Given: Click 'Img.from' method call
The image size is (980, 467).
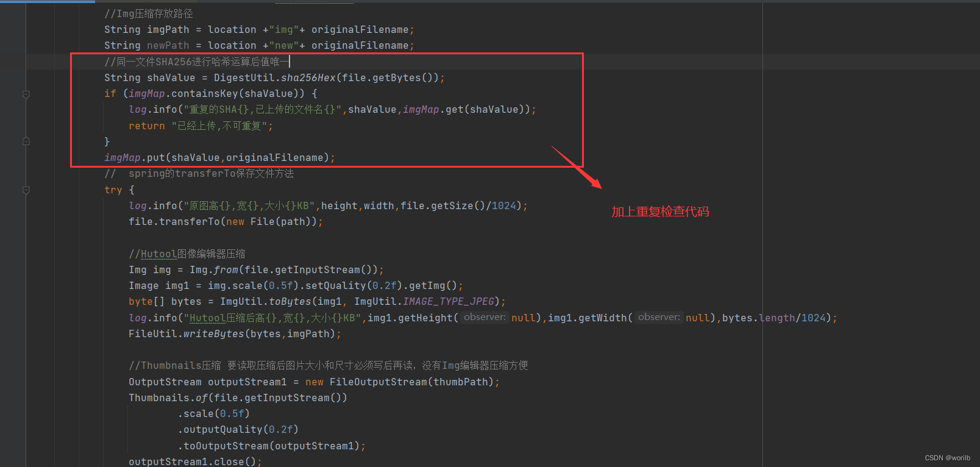Looking at the screenshot, I should (214, 269).
